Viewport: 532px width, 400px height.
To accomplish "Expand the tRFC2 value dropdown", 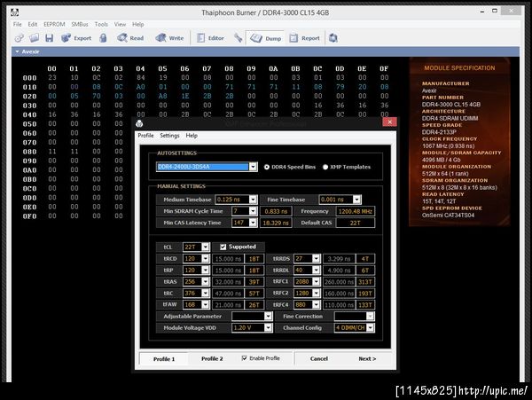I will [317, 294].
